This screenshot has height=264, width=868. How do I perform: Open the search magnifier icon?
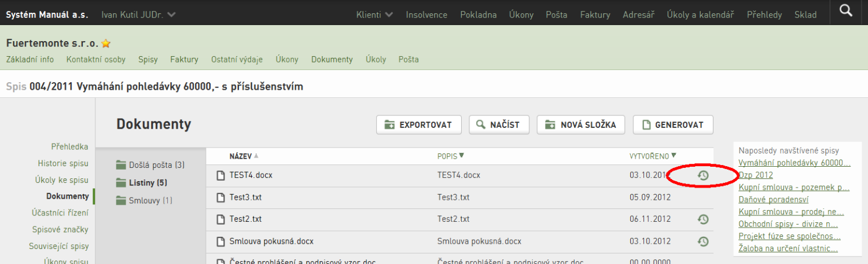pos(846,10)
